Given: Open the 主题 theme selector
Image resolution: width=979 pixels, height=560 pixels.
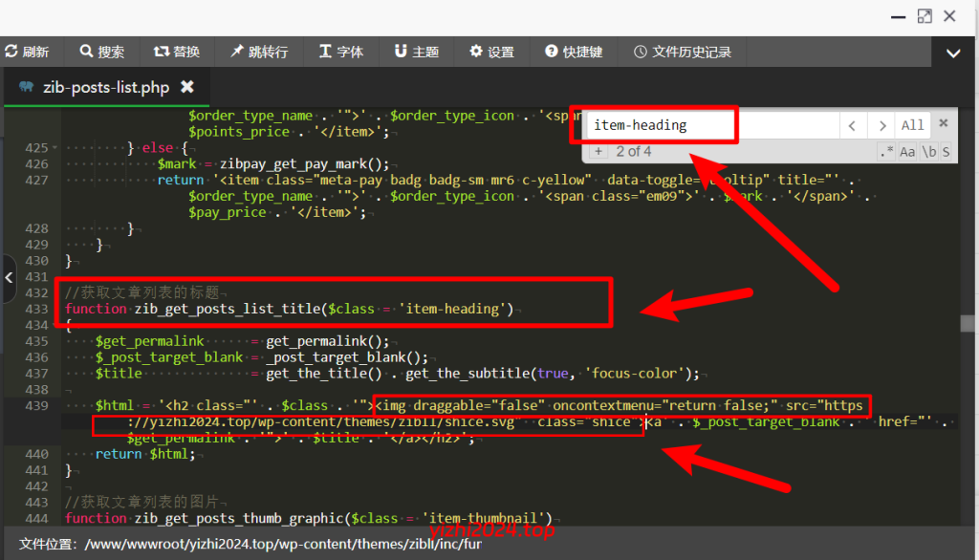Looking at the screenshot, I should 416,52.
